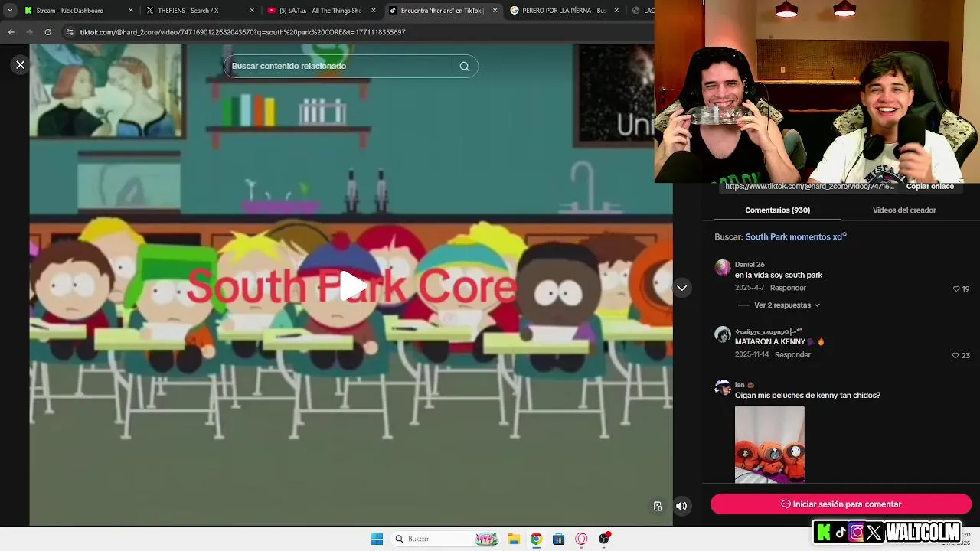Close the THERIENS X search tab
The width and height of the screenshot is (980, 551).
252,11
